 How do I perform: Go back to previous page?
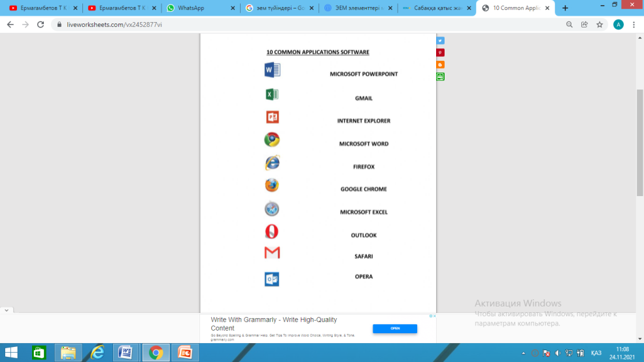(x=10, y=25)
